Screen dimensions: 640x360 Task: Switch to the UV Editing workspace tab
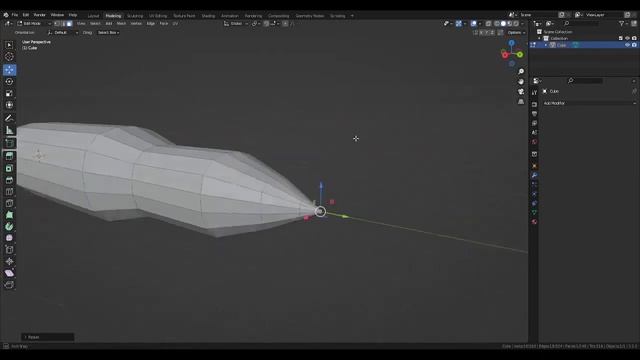158,16
